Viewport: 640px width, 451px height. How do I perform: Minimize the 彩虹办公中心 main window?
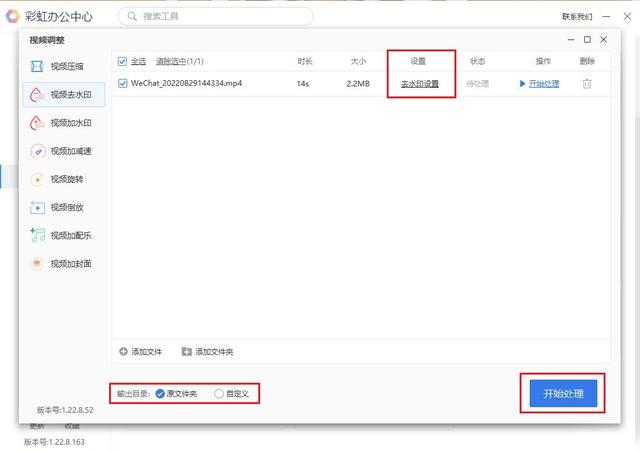point(607,16)
